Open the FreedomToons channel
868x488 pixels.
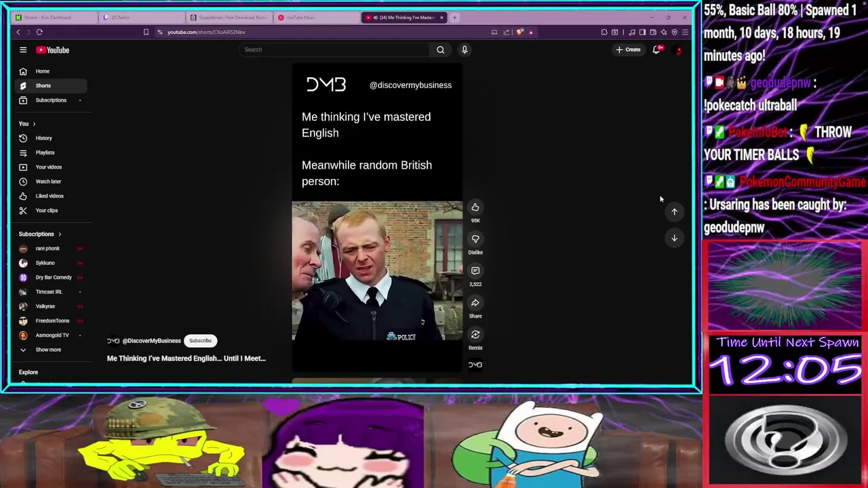[x=50, y=321]
